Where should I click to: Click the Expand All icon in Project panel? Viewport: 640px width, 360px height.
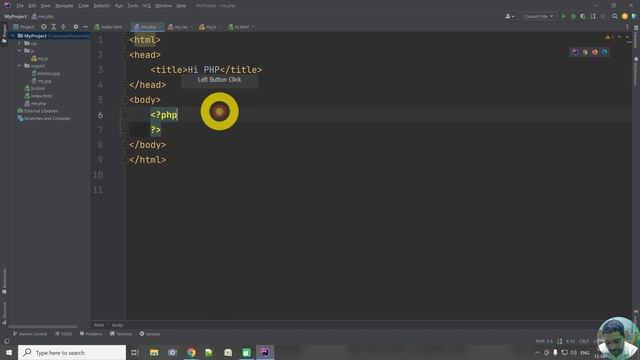click(x=53, y=27)
